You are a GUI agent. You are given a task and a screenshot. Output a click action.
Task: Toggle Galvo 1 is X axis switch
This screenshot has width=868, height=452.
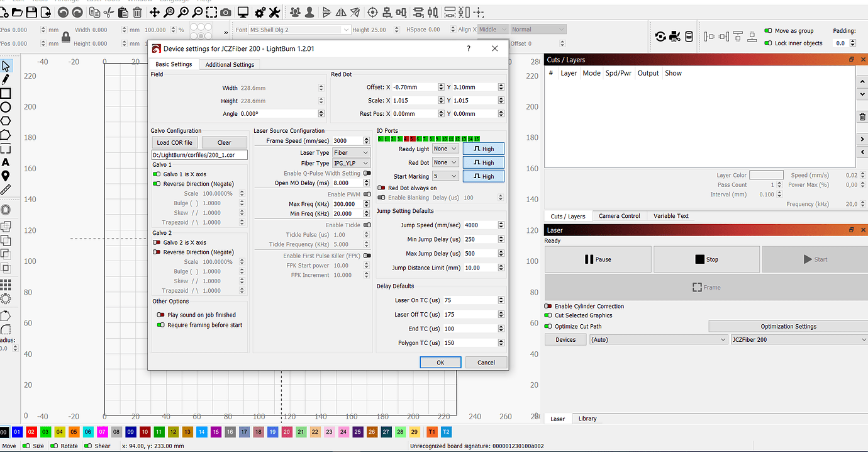click(x=157, y=174)
